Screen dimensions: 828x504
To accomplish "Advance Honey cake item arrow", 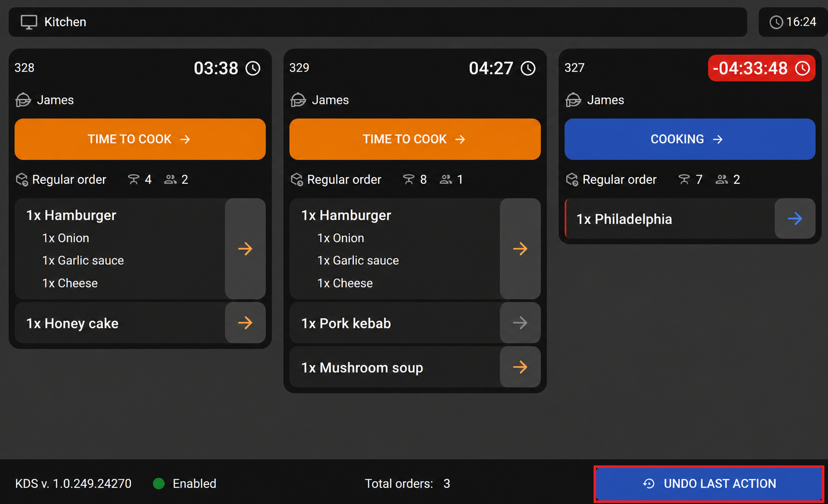I will pos(245,323).
